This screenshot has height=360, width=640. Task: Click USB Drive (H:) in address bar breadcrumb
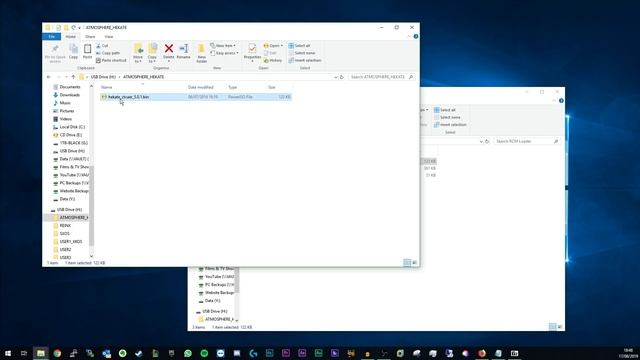point(103,77)
